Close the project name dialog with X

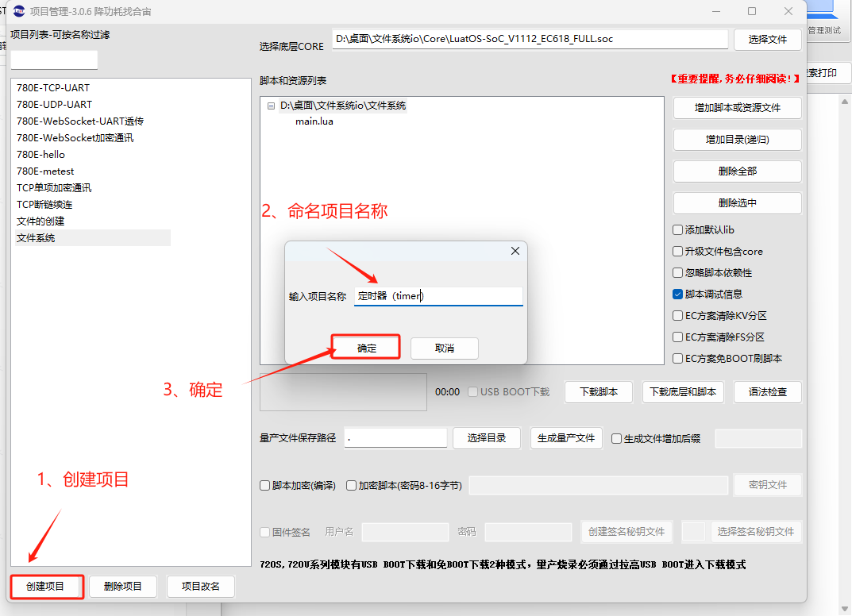coord(515,251)
